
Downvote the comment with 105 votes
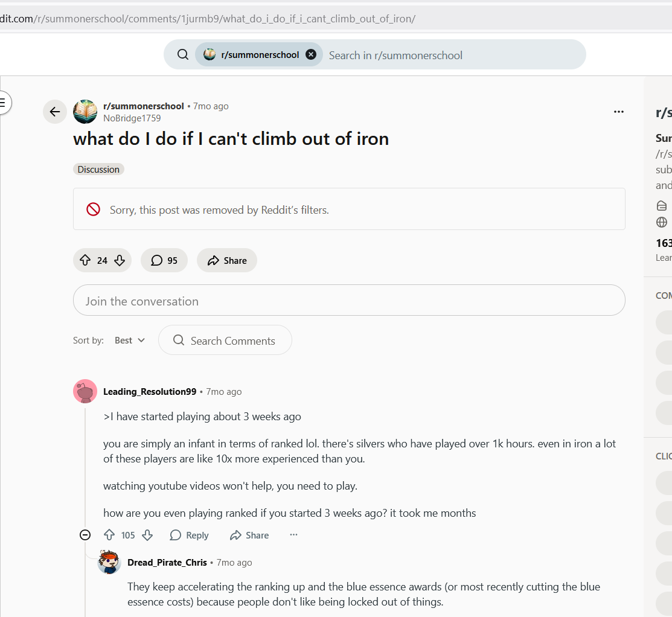click(x=147, y=535)
